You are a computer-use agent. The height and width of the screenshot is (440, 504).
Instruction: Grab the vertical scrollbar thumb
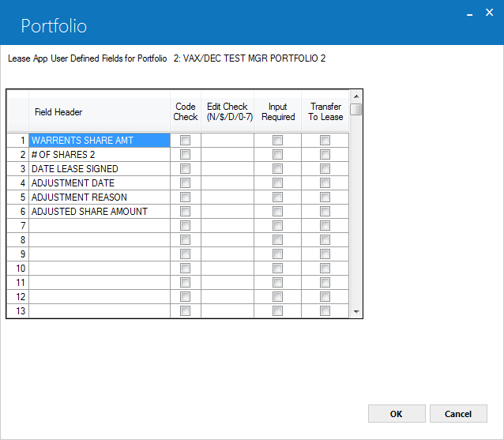tap(356, 109)
